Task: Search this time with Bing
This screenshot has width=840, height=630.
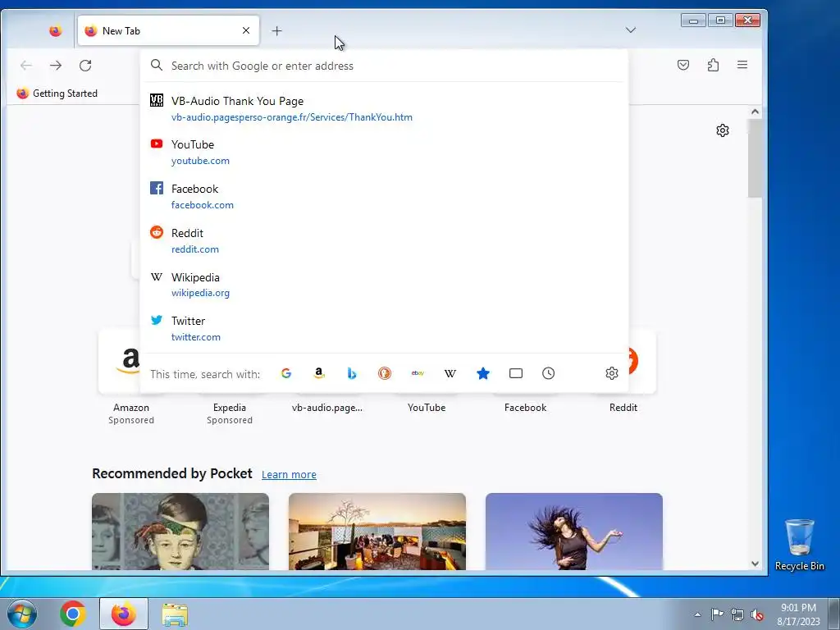Action: click(x=352, y=373)
